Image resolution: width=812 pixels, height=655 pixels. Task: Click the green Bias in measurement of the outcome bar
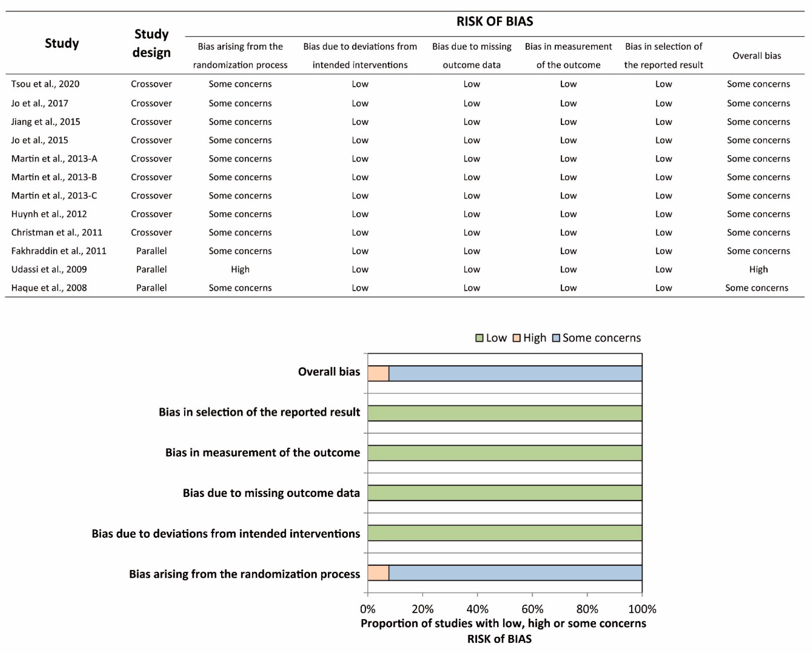(505, 453)
